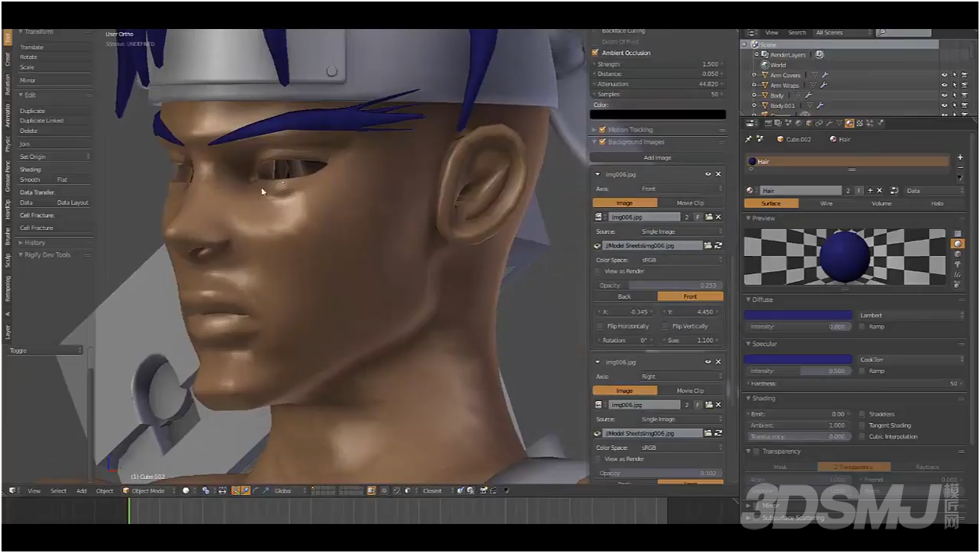This screenshot has height=553, width=980.
Task: Select the Back button for first background image
Action: point(624,296)
